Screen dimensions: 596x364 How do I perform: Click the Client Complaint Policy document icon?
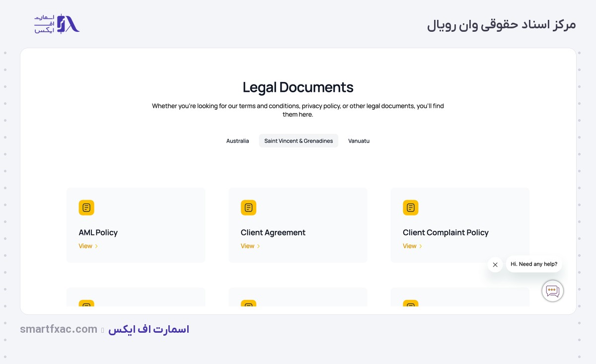pos(410,208)
